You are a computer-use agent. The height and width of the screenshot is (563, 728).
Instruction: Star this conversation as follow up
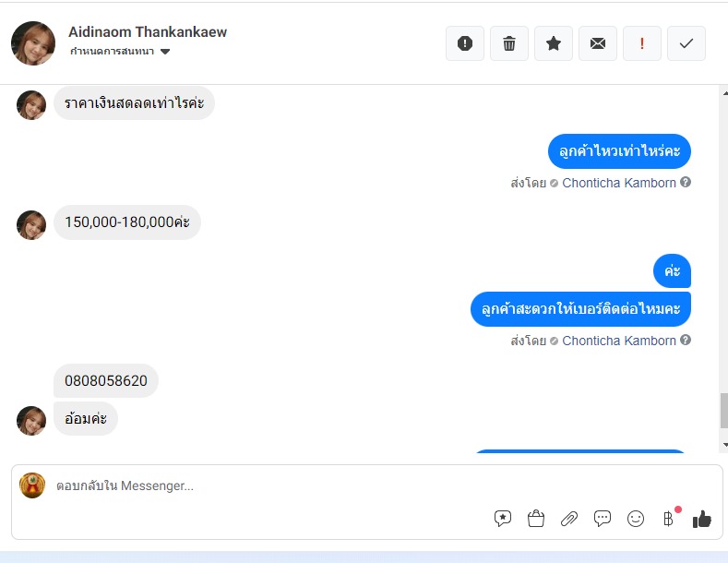[x=554, y=43]
